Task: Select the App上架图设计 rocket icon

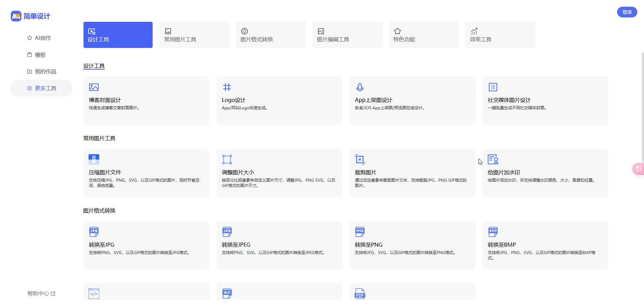Action: coord(360,87)
